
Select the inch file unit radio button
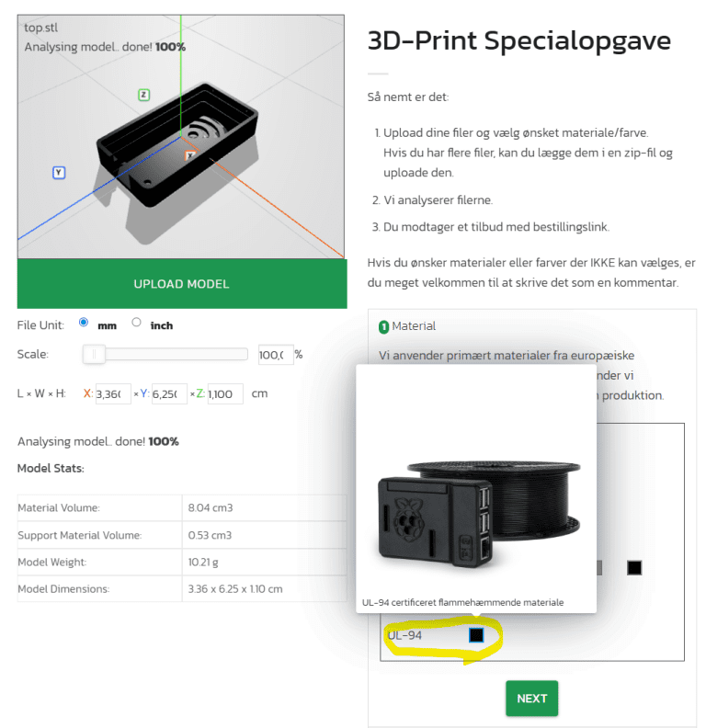[x=136, y=323]
